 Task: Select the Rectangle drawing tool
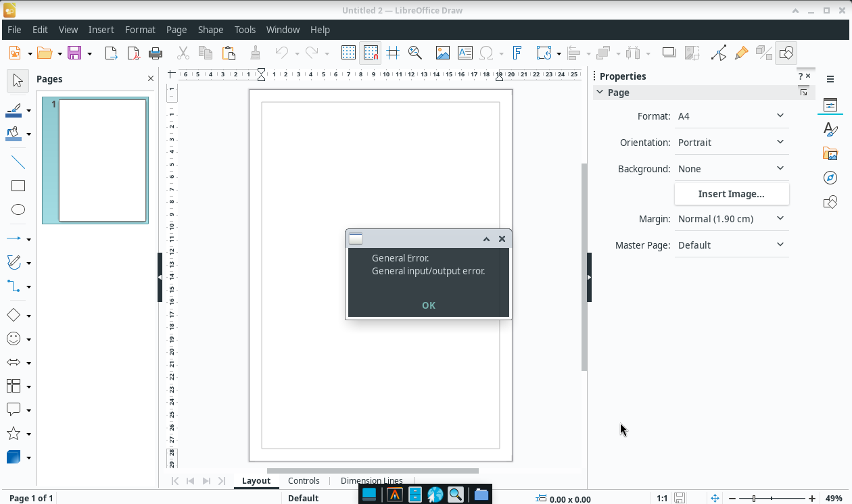pyautogui.click(x=18, y=186)
